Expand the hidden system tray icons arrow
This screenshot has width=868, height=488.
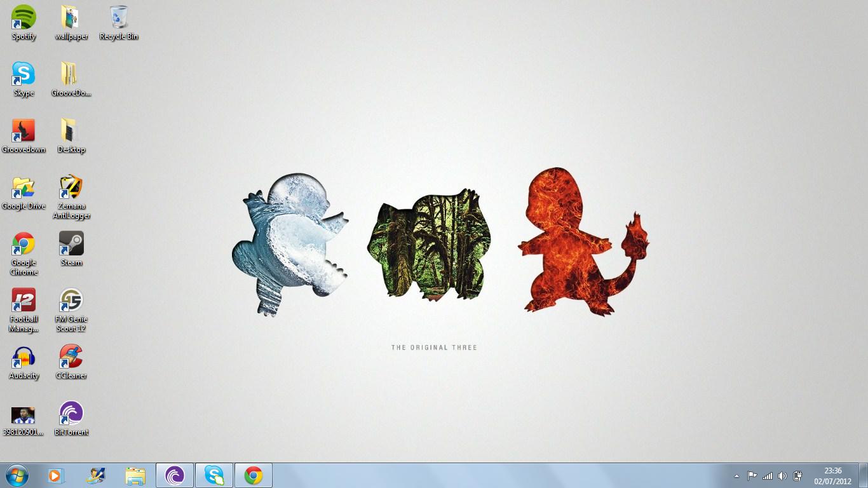[736, 476]
